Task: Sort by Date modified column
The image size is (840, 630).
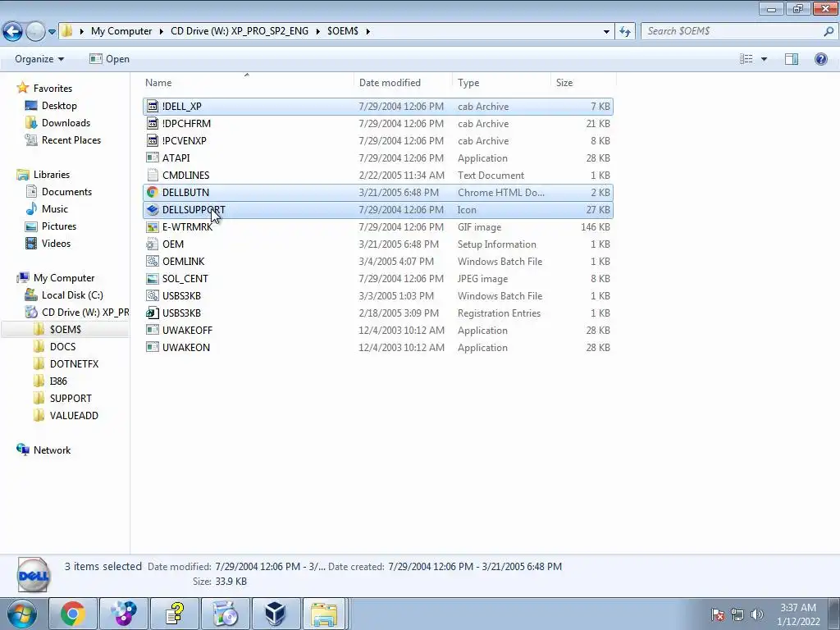Action: coord(390,83)
